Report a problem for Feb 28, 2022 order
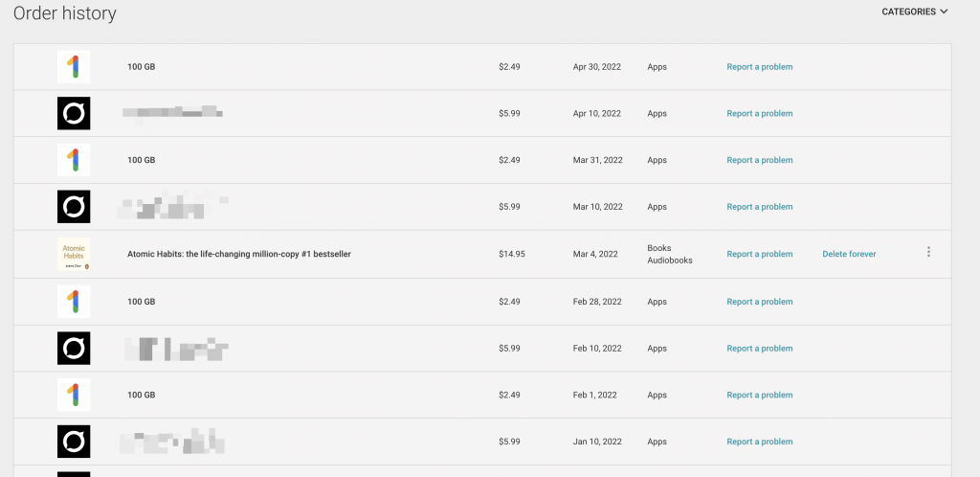The width and height of the screenshot is (980, 477). (759, 302)
